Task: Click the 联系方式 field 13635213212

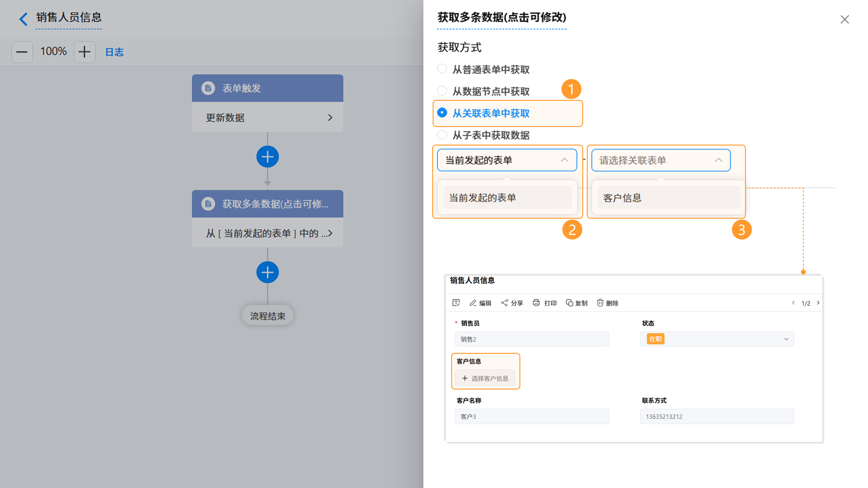Action: [717, 416]
